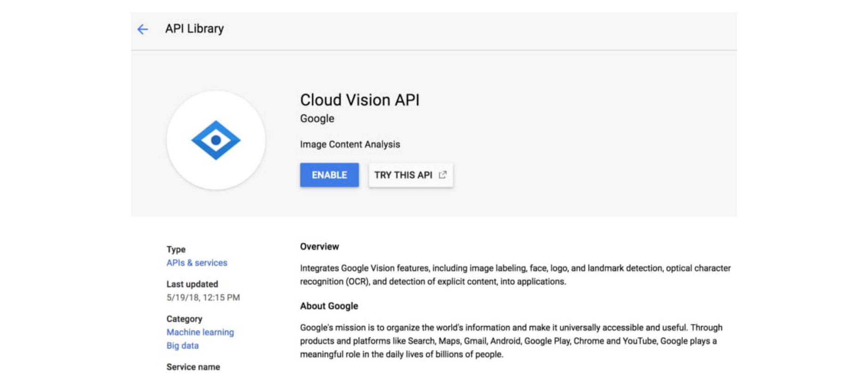Click the Cloud Vision API heading

360,100
